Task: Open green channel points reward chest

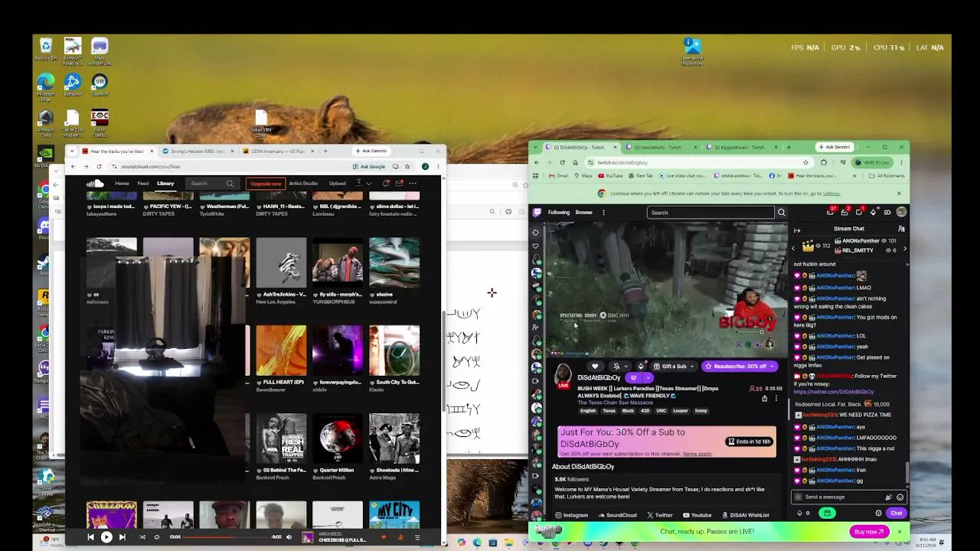Action: [827, 513]
